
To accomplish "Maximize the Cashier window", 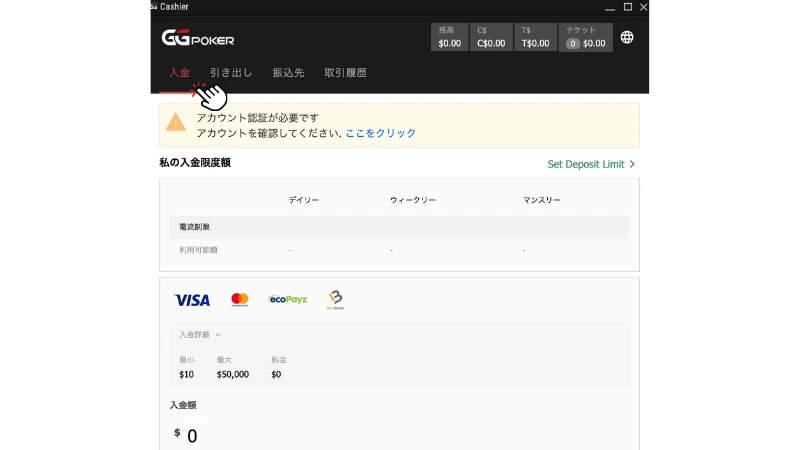I will (x=627, y=6).
